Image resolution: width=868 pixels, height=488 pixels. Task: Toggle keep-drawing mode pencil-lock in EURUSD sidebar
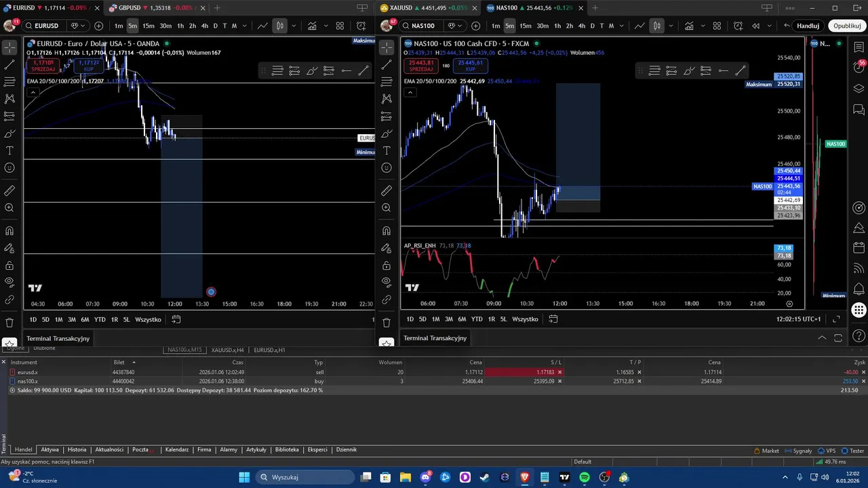click(9, 248)
